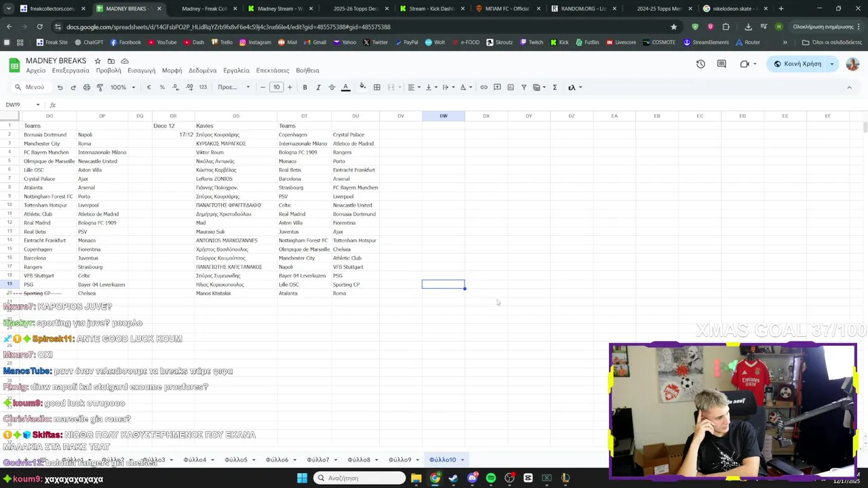
Task: Reload the page in Chrome
Action: [x=39, y=26]
